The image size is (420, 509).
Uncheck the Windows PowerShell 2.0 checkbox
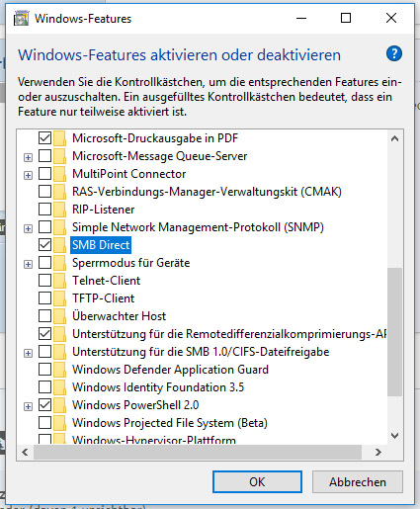(44, 405)
